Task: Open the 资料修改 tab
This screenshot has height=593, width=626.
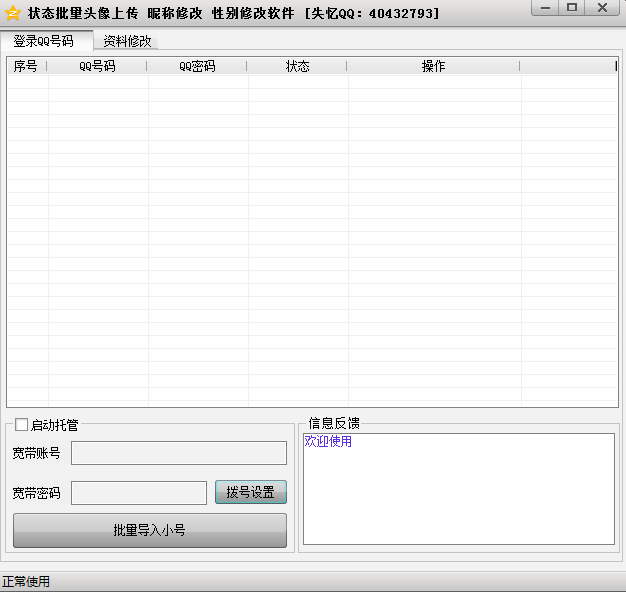Action: (x=127, y=41)
